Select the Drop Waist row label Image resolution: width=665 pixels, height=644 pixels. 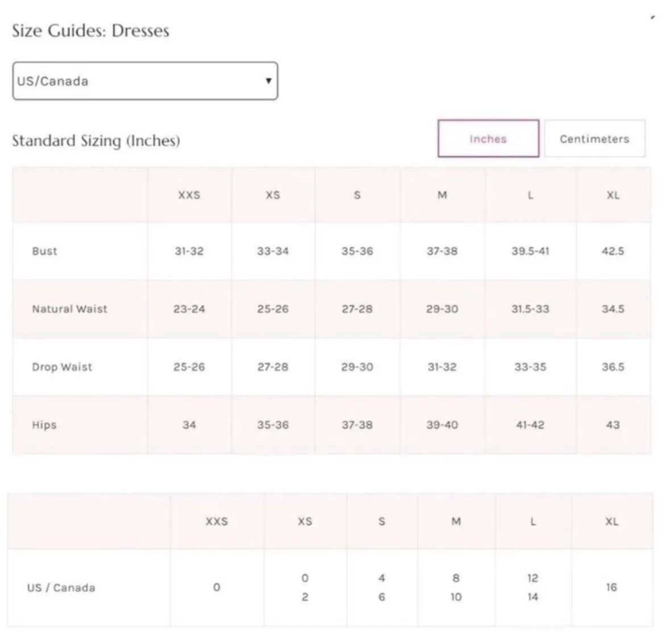pos(62,367)
